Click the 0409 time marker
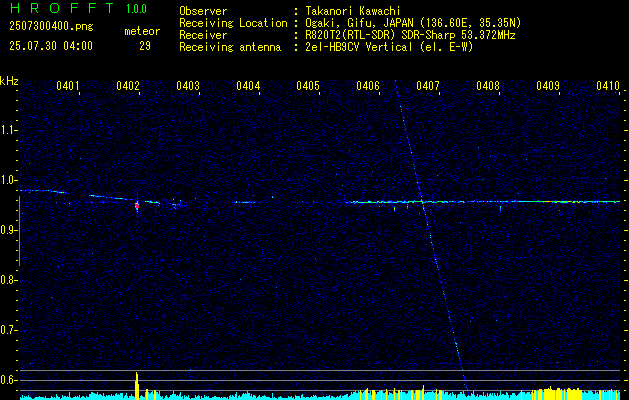Image resolution: width=629 pixels, height=400 pixels. click(x=548, y=85)
